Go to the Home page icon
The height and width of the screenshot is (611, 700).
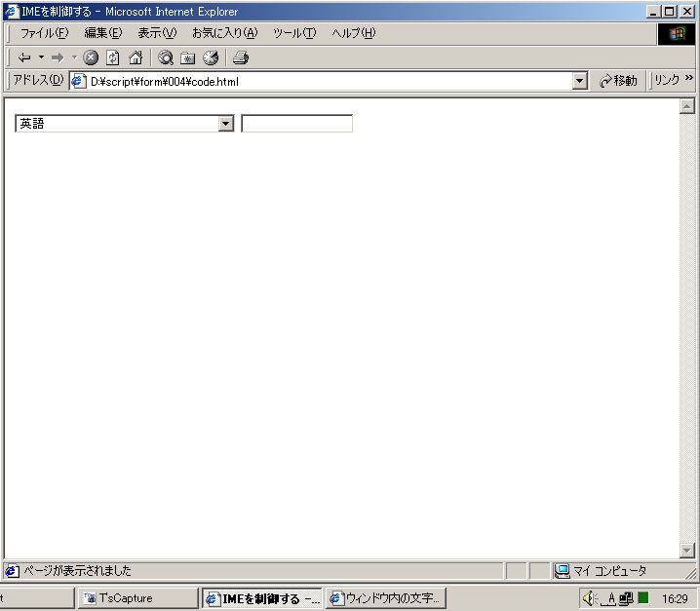[136, 57]
